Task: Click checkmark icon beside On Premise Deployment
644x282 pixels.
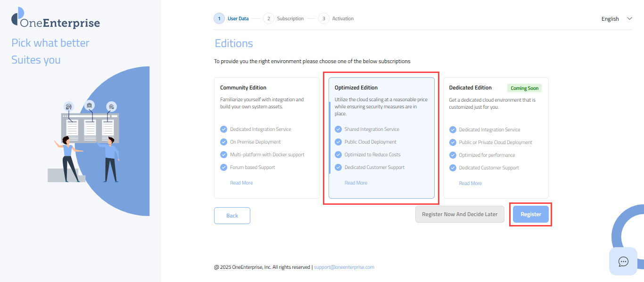Action: click(223, 142)
